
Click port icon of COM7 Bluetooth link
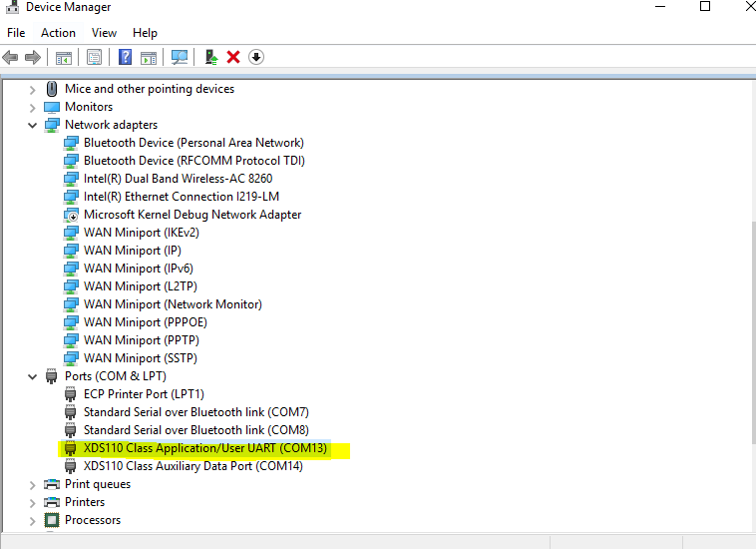coord(71,412)
